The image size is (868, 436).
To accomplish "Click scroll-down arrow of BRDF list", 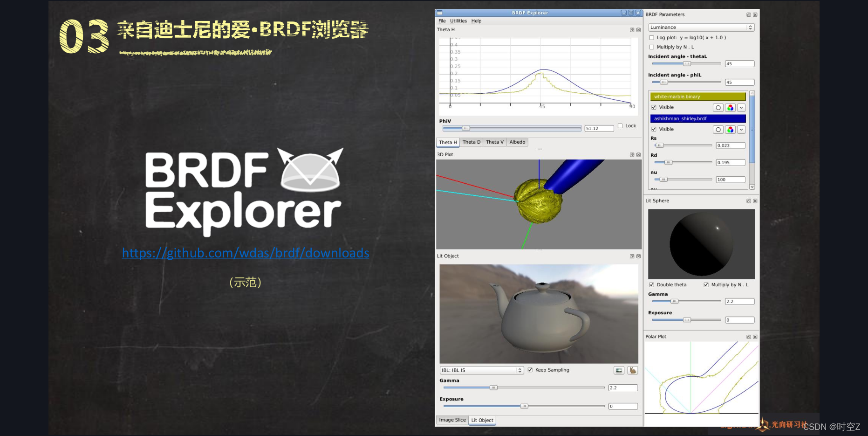I will tap(752, 187).
